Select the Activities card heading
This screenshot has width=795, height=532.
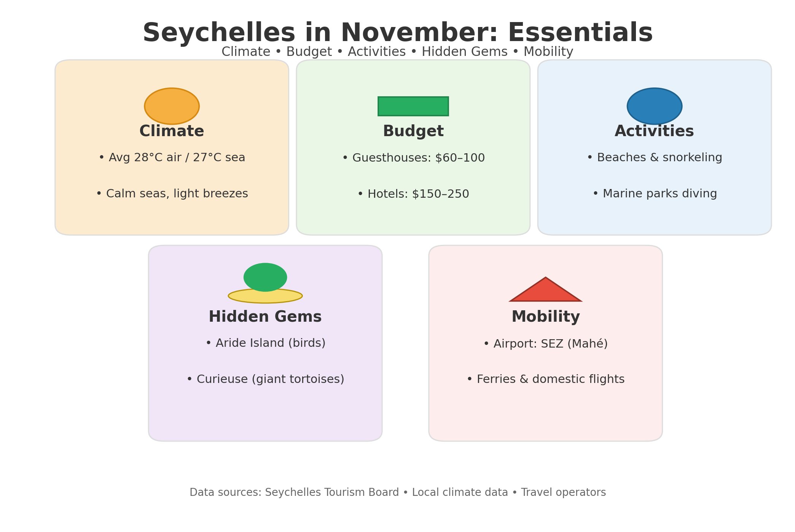[654, 132]
